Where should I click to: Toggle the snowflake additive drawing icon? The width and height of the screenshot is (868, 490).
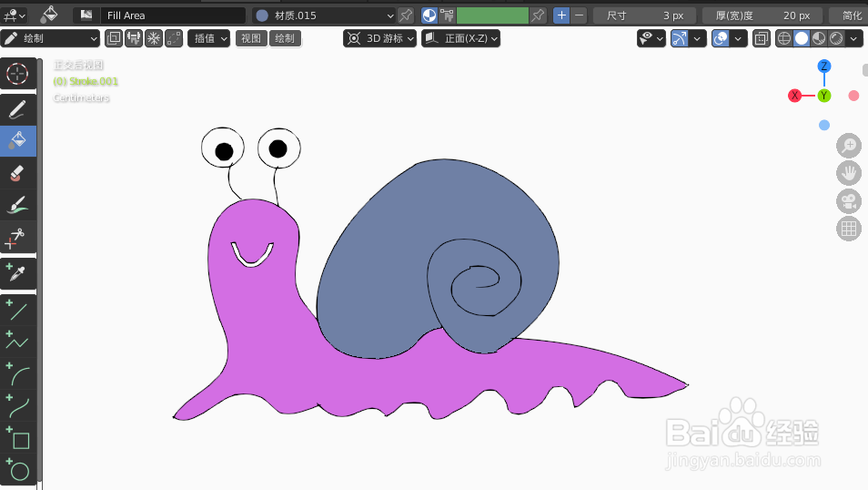[154, 38]
